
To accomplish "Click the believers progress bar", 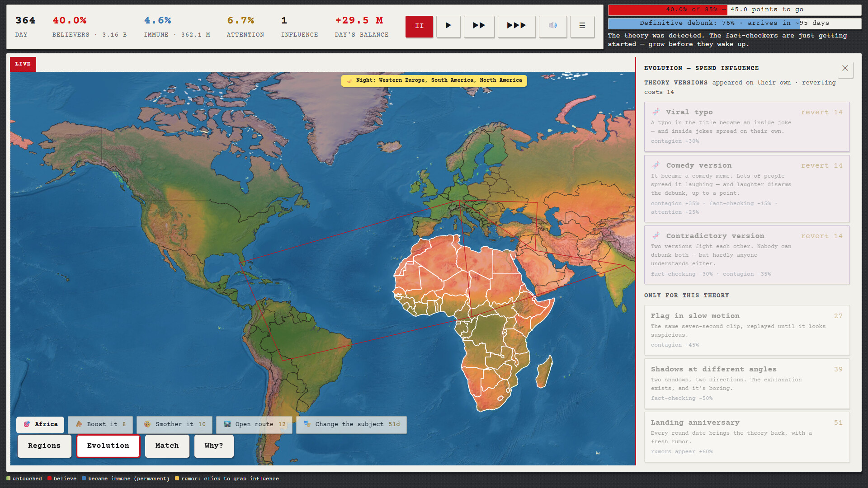I will click(735, 10).
